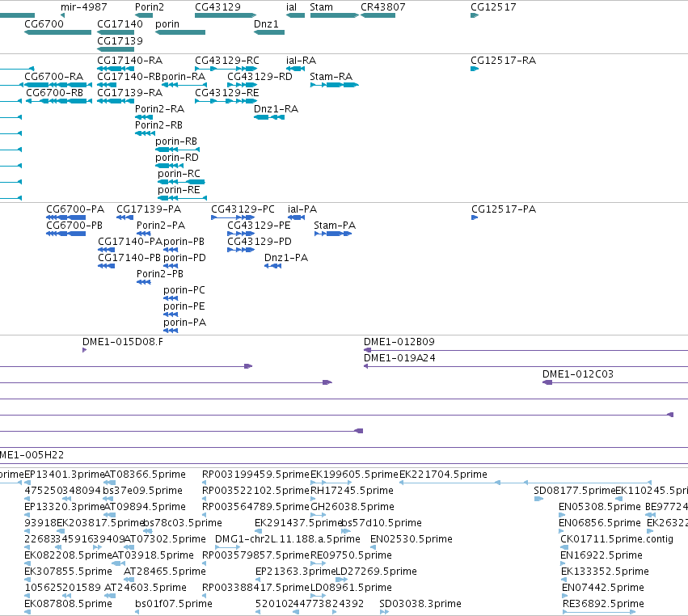This screenshot has height=616, width=688.
Task: Click protein CG17139-PA label
Action: point(148,209)
